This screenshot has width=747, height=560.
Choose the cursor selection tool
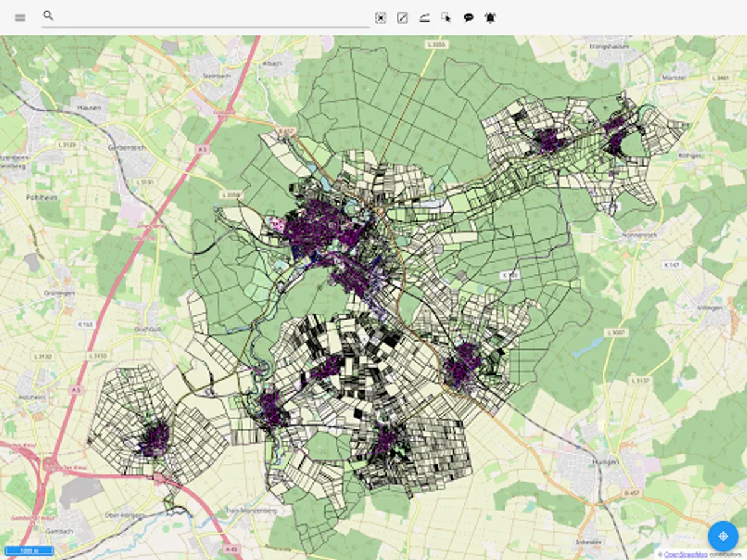(446, 18)
